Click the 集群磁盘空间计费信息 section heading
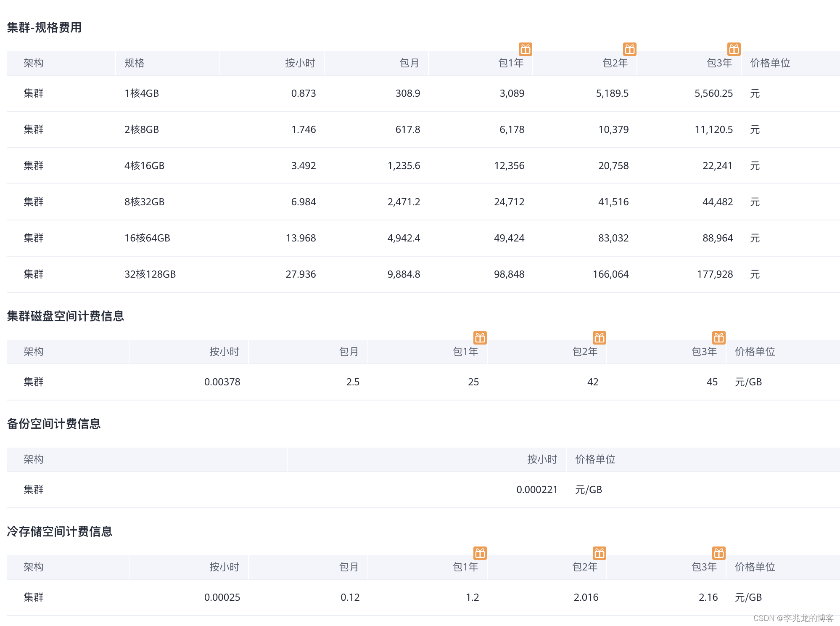This screenshot has height=626, width=840. point(65,316)
